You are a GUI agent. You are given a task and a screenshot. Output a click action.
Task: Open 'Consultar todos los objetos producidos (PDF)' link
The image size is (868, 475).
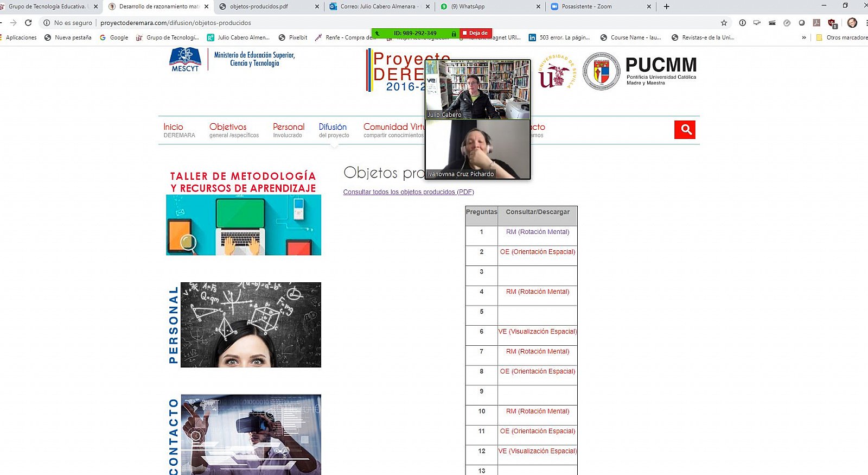pos(408,192)
